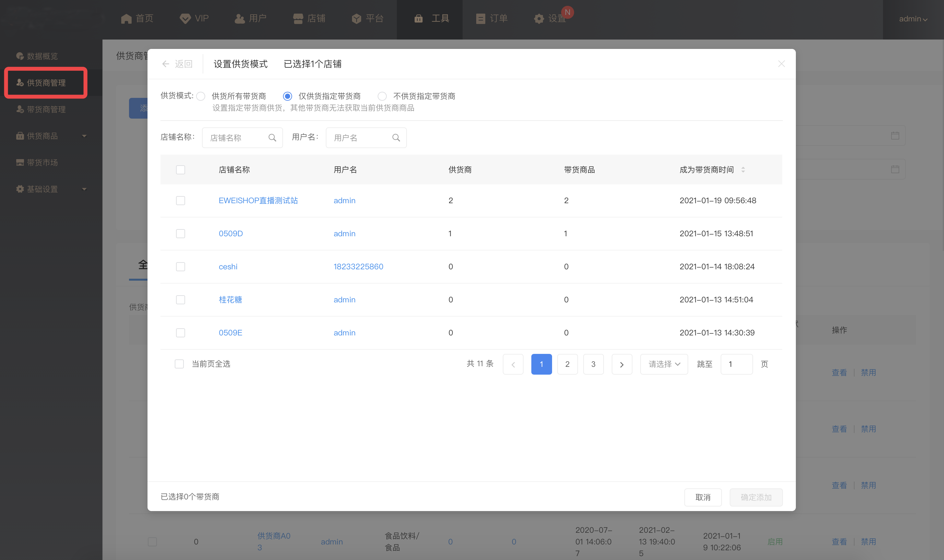Check the box for EWEISHOP直播测试站 row
The height and width of the screenshot is (560, 944).
[x=181, y=200]
